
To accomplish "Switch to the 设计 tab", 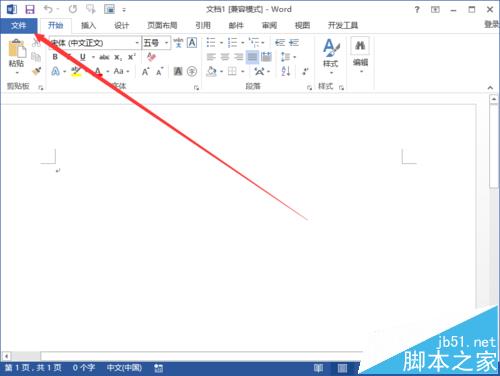I will pos(121,25).
